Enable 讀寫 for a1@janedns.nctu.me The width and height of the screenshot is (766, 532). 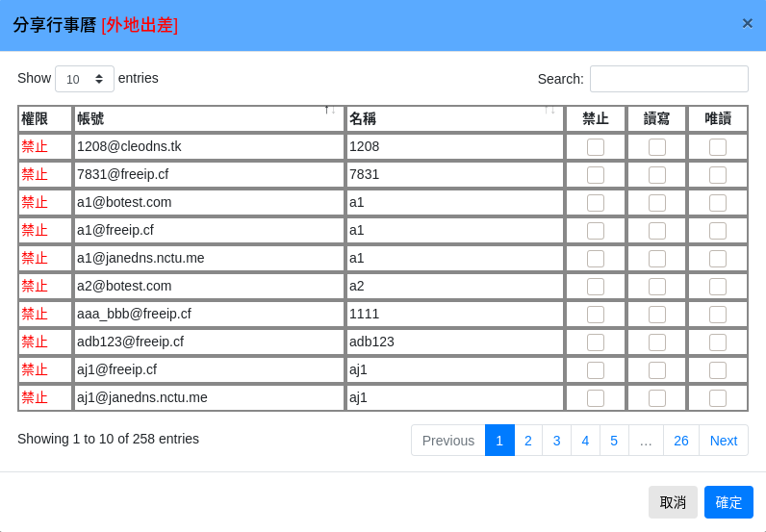[x=657, y=259]
